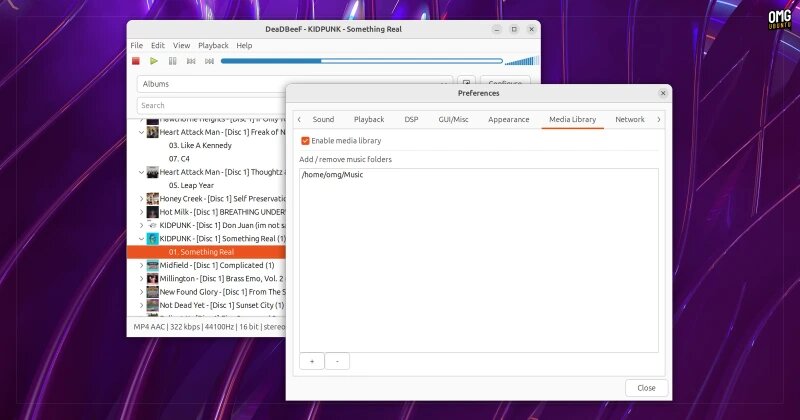Select track 05. Leap Year
Viewport: 800px width, 420px height.
point(191,185)
